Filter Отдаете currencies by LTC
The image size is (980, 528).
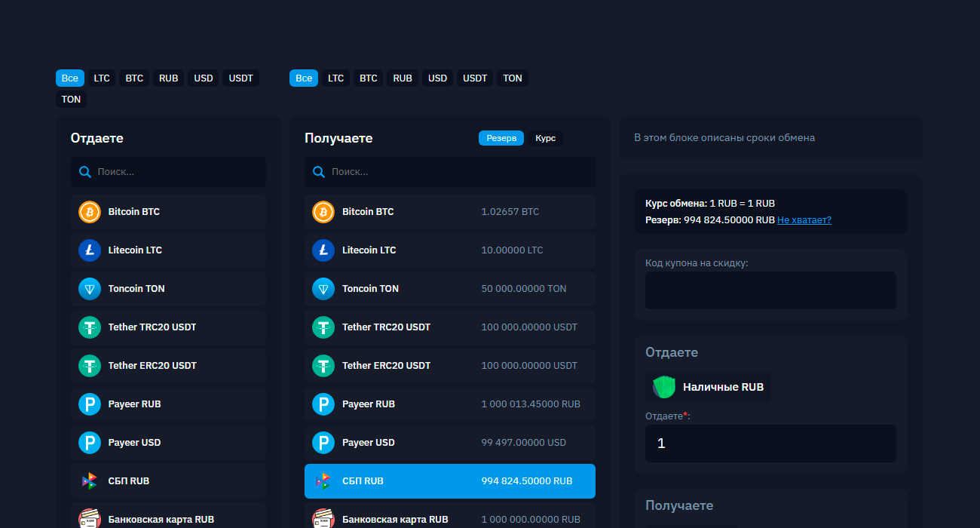pyautogui.click(x=102, y=78)
